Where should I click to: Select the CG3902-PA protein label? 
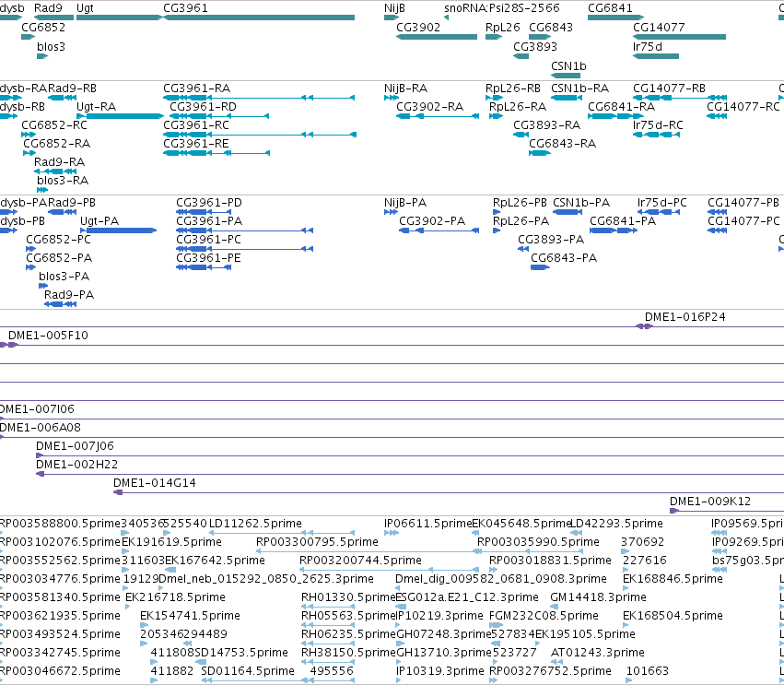(432, 221)
